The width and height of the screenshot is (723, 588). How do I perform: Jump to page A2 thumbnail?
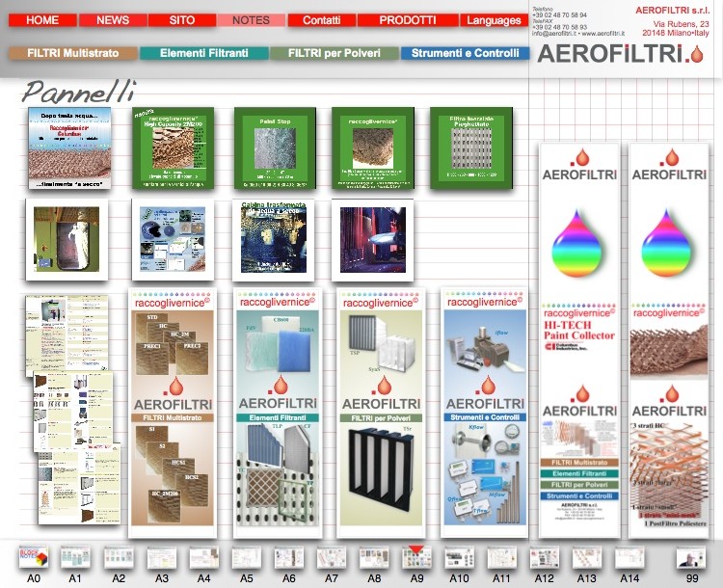(x=118, y=557)
